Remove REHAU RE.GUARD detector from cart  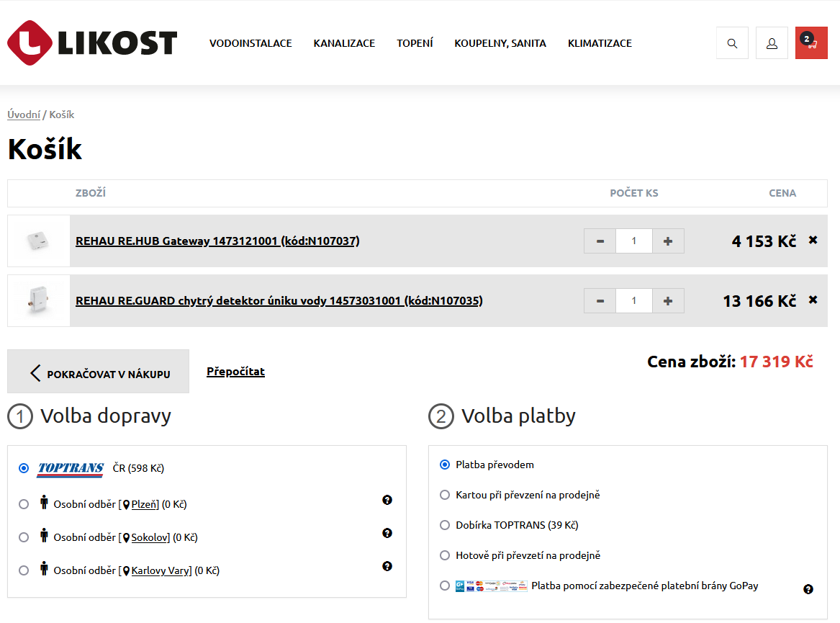[813, 300]
